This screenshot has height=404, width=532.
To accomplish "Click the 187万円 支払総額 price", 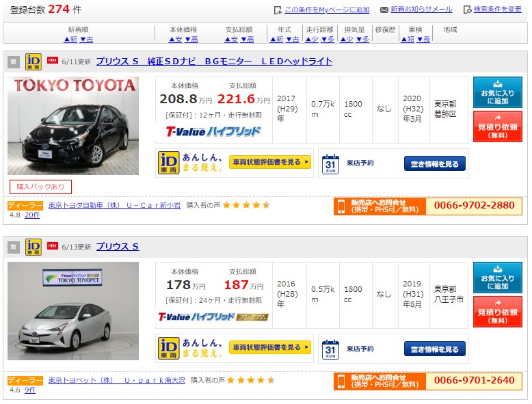I will (243, 285).
